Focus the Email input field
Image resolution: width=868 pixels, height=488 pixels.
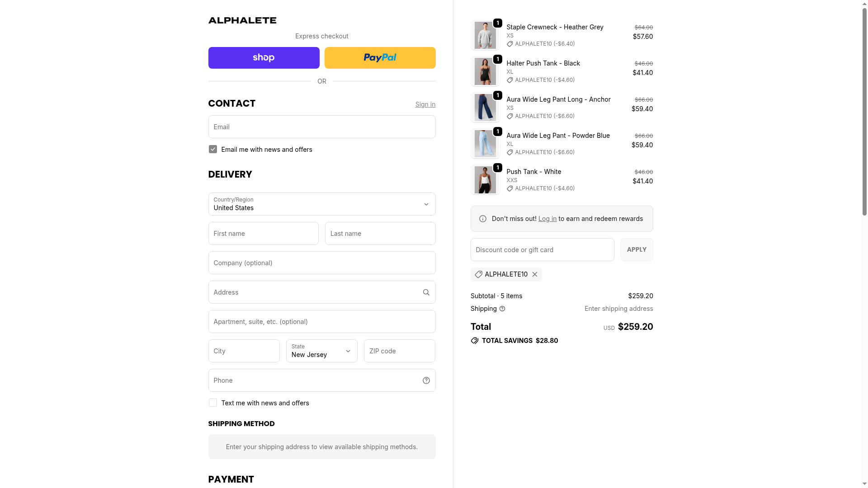coord(322,127)
